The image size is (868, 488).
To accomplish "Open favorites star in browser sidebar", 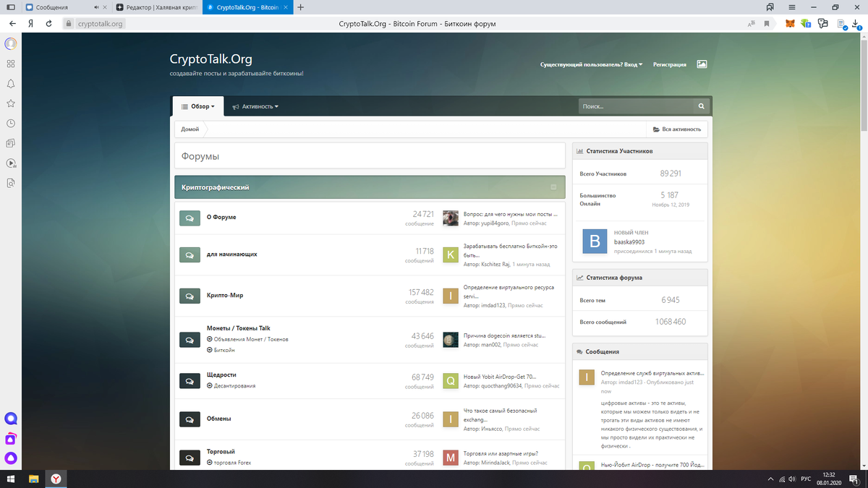I will tap(11, 103).
